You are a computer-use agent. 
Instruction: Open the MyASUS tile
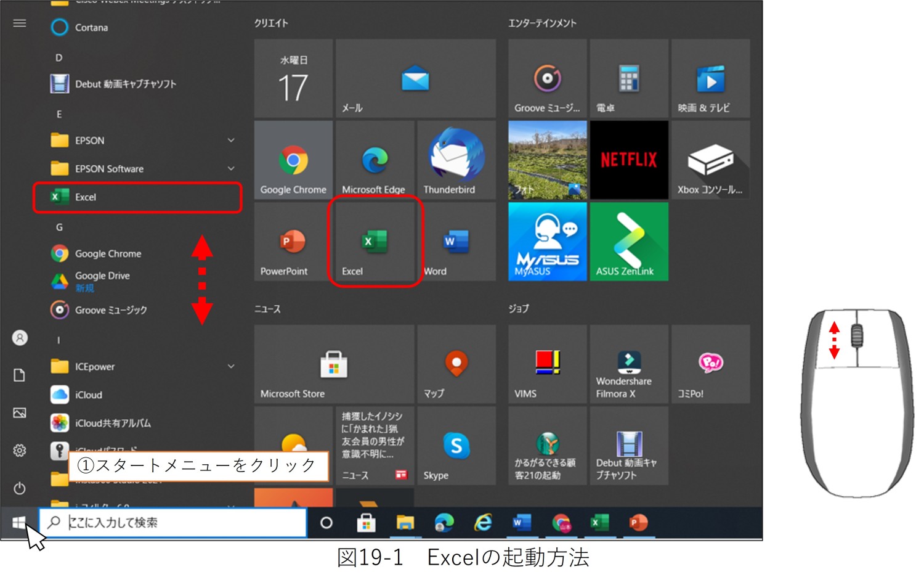click(548, 242)
